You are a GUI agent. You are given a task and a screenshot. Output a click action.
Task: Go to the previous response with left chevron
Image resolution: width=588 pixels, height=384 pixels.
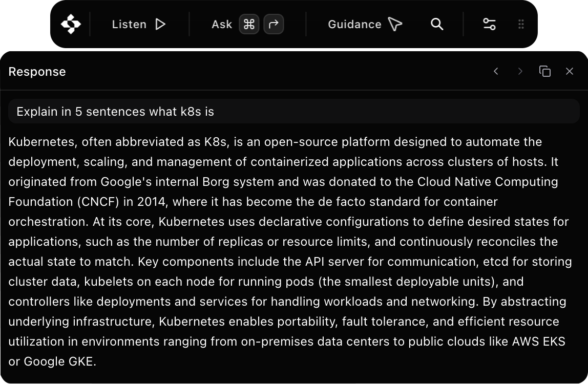pyautogui.click(x=496, y=71)
